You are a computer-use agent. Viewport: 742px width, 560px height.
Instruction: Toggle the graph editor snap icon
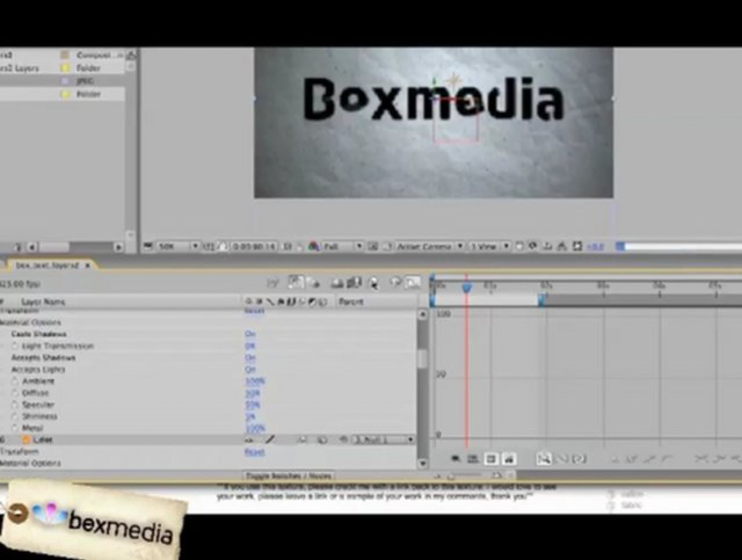(509, 459)
